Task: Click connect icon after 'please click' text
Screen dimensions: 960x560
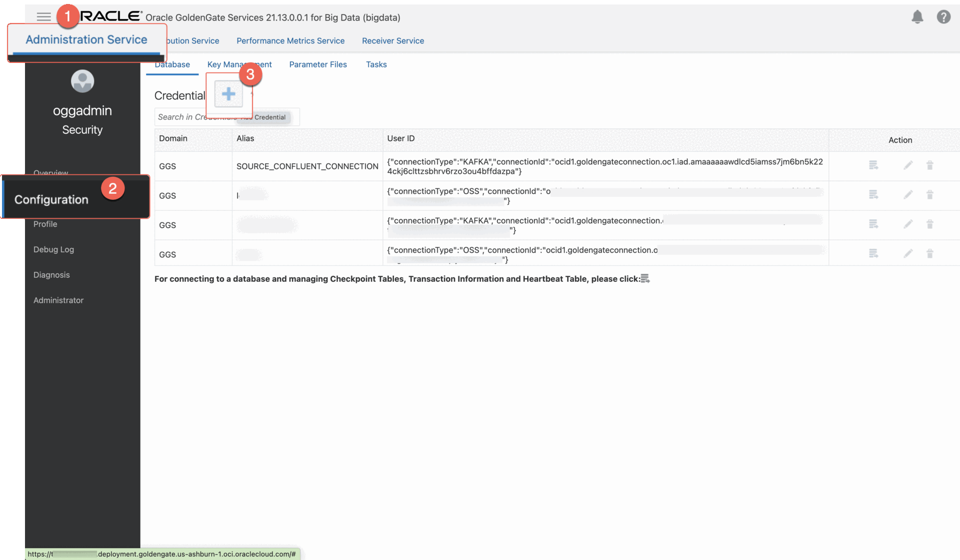Action: point(645,279)
